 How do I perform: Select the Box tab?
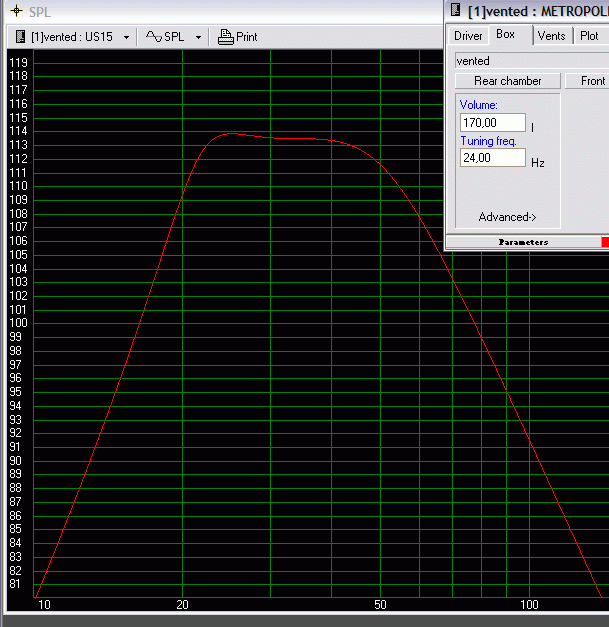(506, 35)
